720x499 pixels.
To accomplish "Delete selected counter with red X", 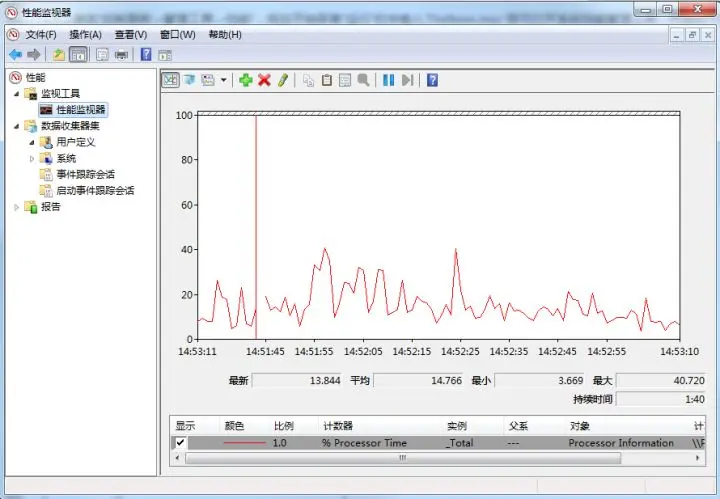I will [x=264, y=80].
